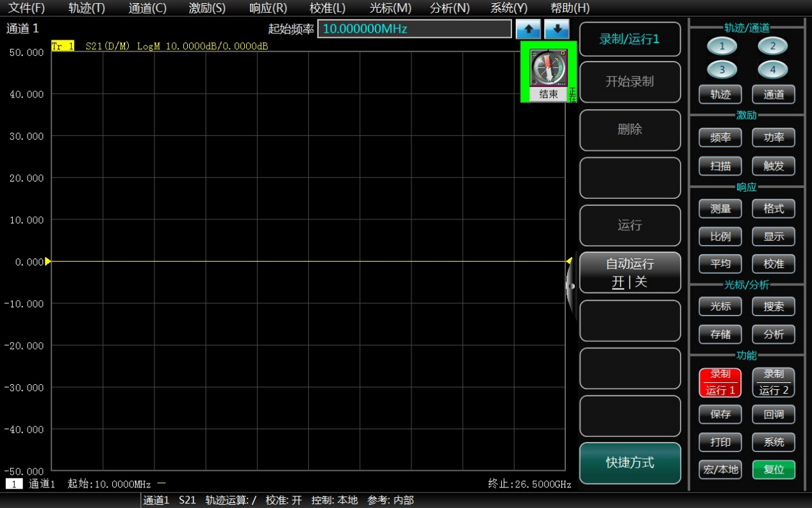Select trace/channel number 1 oval
The width and height of the screenshot is (812, 508).
tap(722, 46)
